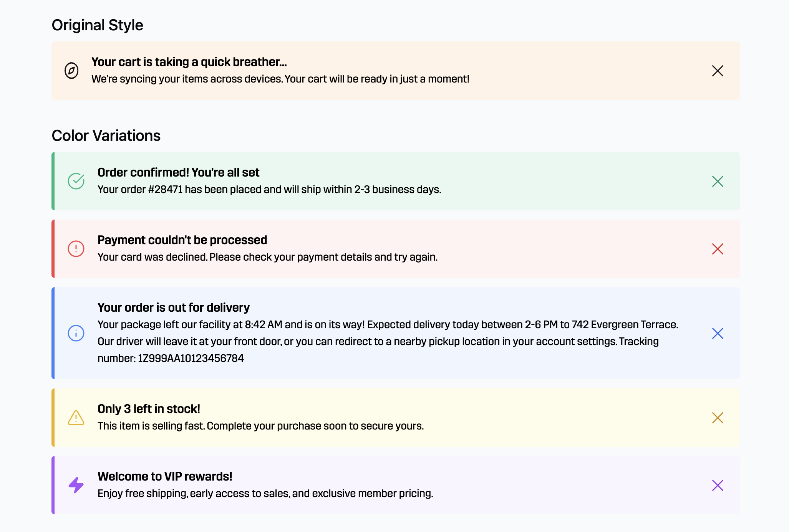Click the Original Style heading
The width and height of the screenshot is (789, 532).
click(98, 25)
